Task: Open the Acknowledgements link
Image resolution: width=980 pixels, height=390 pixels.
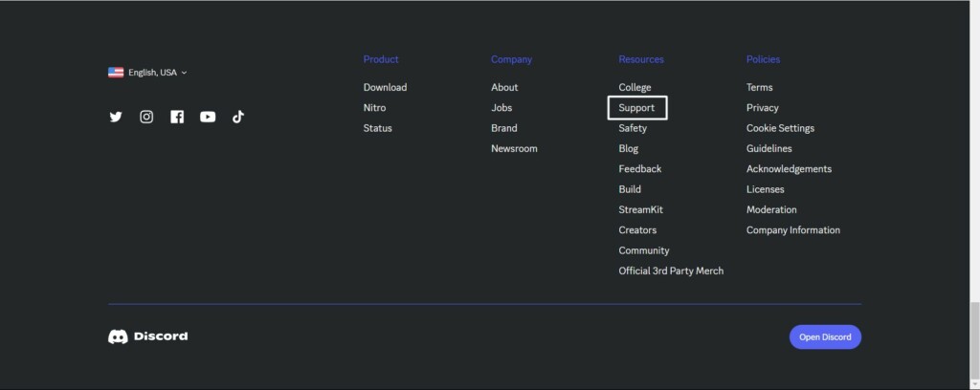Action: (789, 169)
